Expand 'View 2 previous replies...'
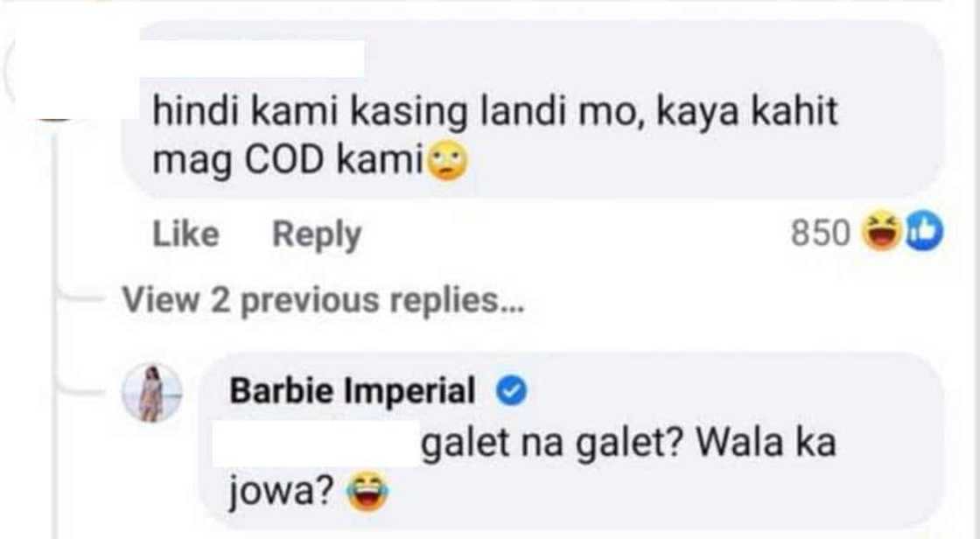 point(323,299)
